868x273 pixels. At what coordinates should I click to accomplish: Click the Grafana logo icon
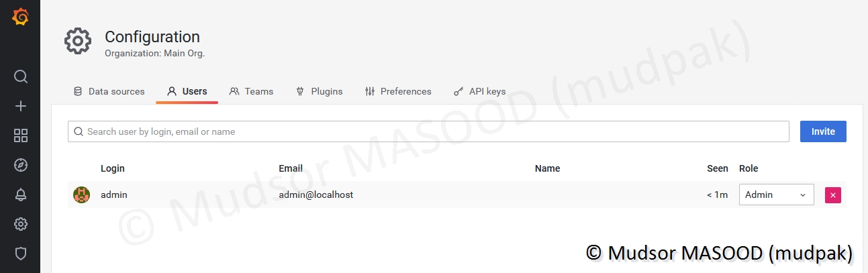point(20,17)
